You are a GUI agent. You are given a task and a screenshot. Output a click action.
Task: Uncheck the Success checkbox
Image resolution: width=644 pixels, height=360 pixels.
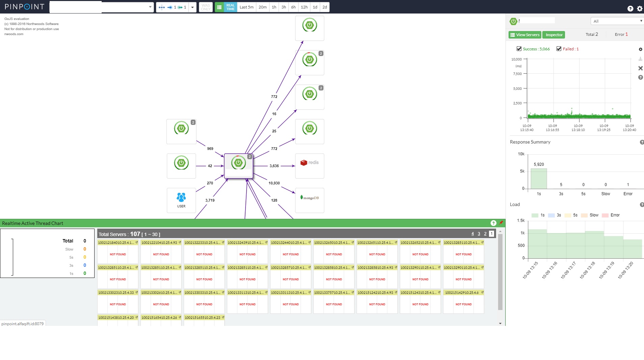tap(519, 49)
